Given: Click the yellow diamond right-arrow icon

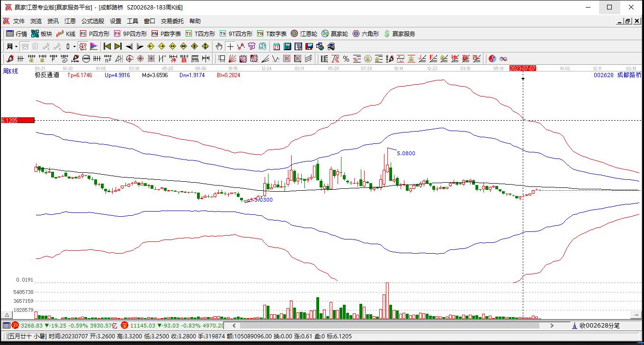Looking at the screenshot, I should pos(161,46).
